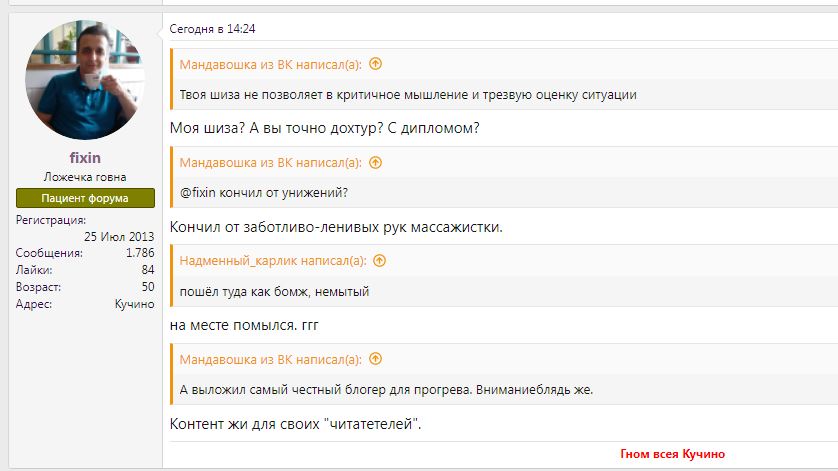Image resolution: width=838 pixels, height=471 pixels.
Task: Click the username fixin under the avatar
Action: (85, 158)
